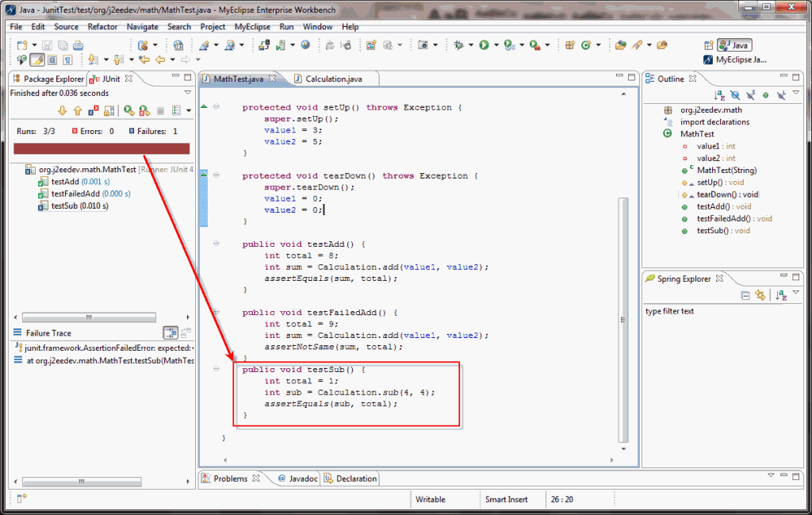Click the 'type filter text' field

(721, 311)
